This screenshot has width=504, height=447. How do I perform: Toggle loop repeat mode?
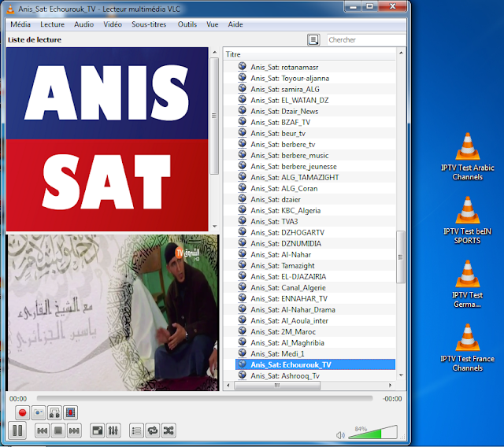coord(153,430)
